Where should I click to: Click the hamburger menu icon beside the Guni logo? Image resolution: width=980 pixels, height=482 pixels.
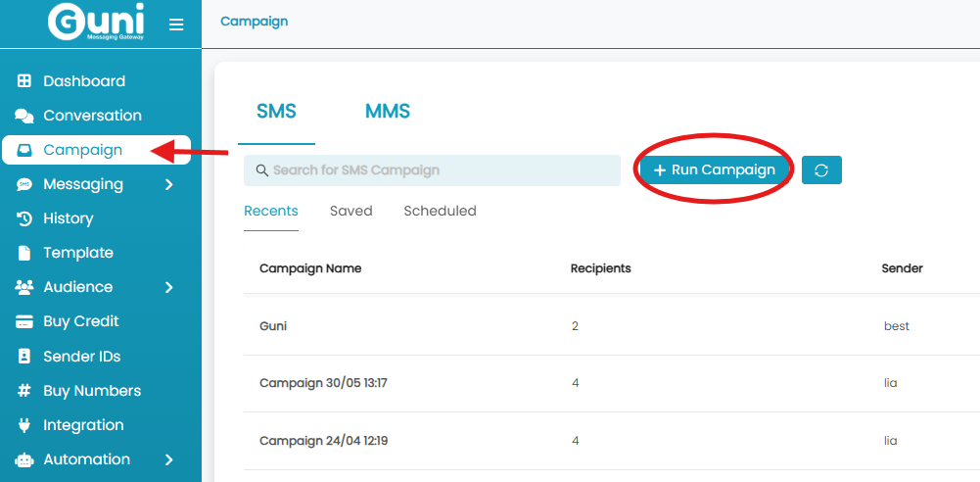tap(176, 24)
